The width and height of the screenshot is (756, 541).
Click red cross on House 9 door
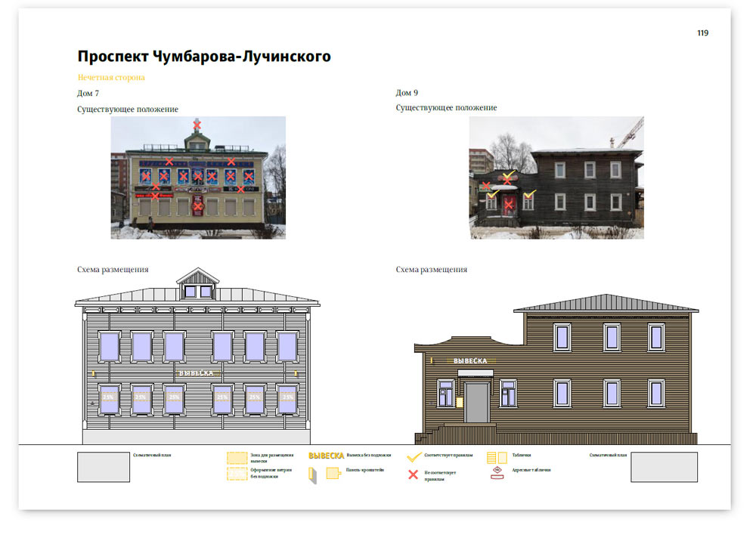[x=509, y=203]
